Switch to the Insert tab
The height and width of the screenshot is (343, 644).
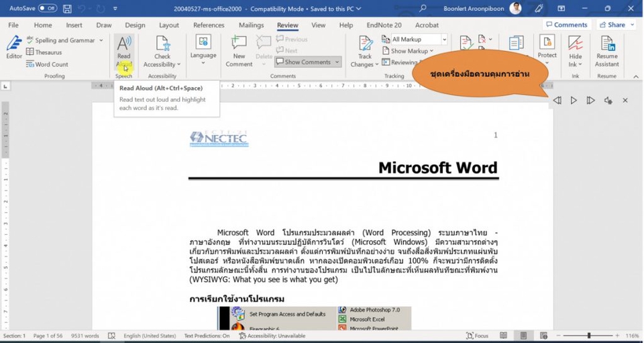[74, 25]
